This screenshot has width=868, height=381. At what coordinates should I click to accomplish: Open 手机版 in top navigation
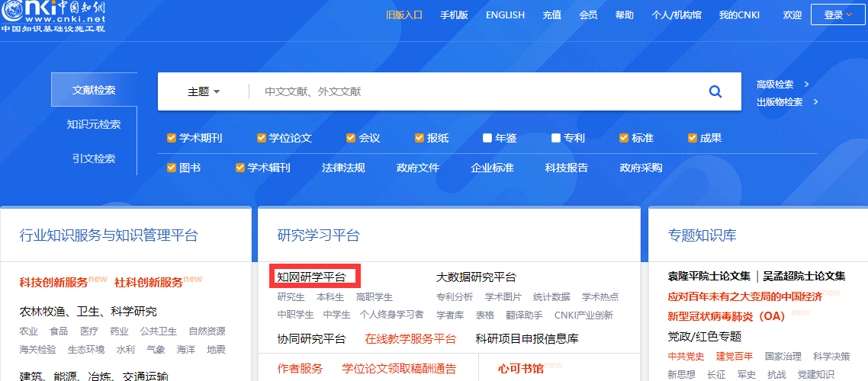[454, 15]
